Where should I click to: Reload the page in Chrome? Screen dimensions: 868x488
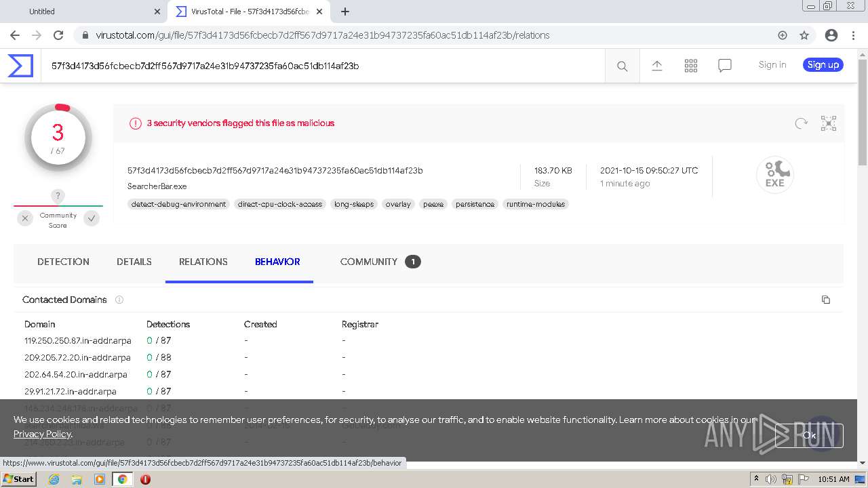click(58, 35)
